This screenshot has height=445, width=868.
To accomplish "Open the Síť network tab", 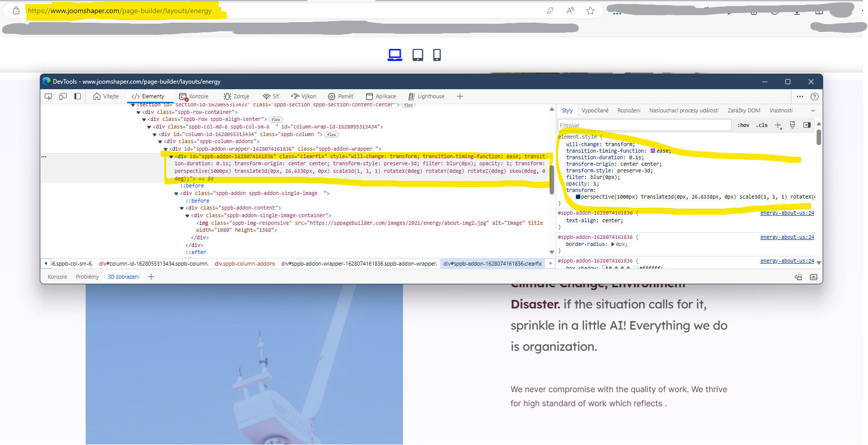I will [271, 96].
